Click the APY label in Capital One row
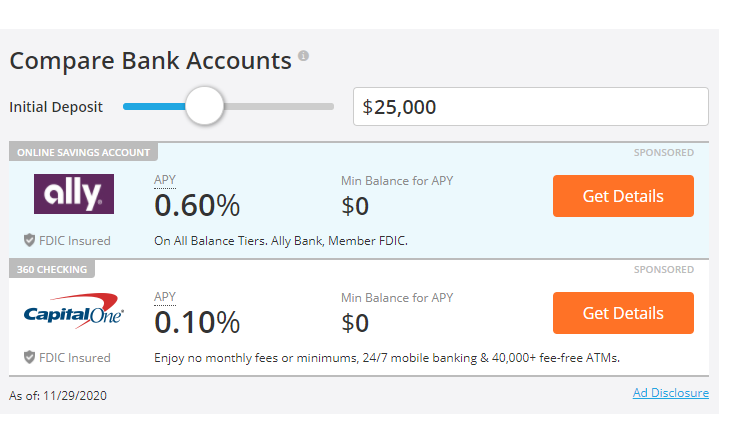The image size is (741, 426). 164,297
